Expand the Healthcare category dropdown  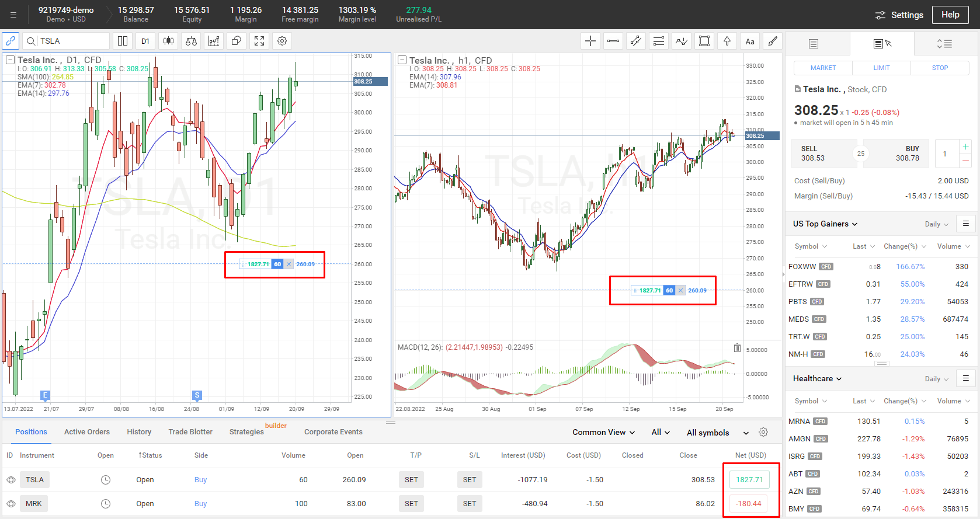pos(817,378)
